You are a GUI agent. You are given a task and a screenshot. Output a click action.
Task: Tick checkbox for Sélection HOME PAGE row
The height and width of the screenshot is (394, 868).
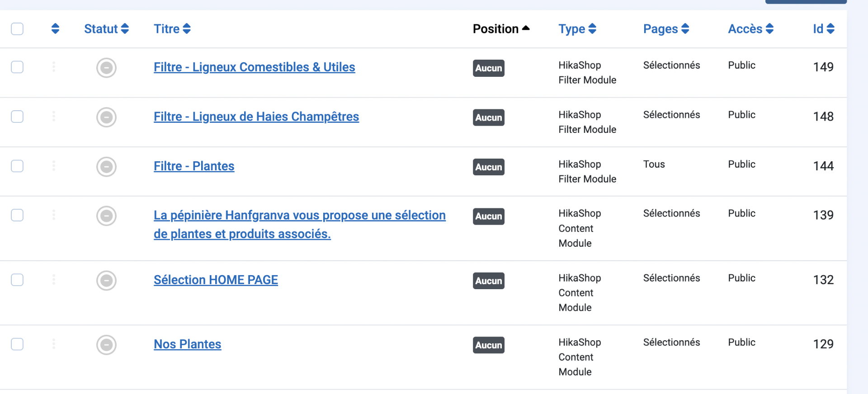click(x=17, y=280)
